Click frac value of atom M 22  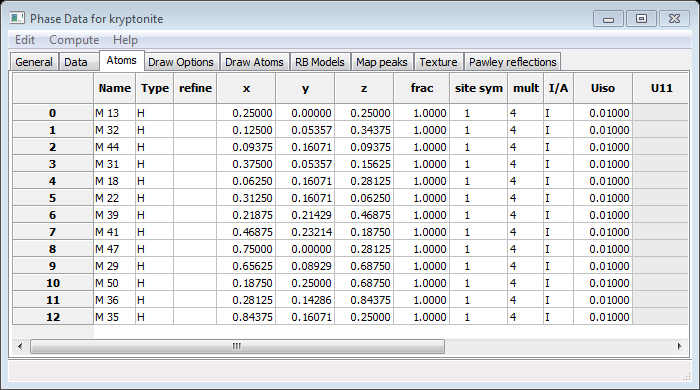click(x=422, y=198)
